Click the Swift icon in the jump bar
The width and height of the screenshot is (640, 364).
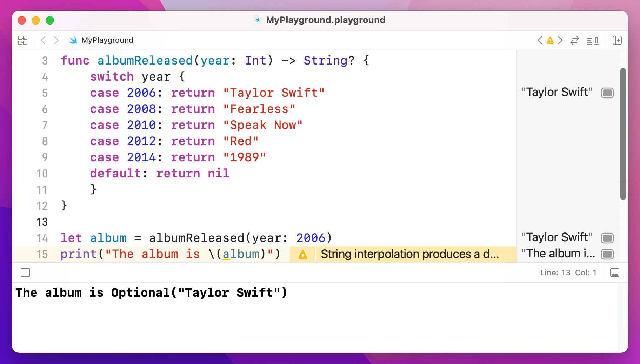73,40
